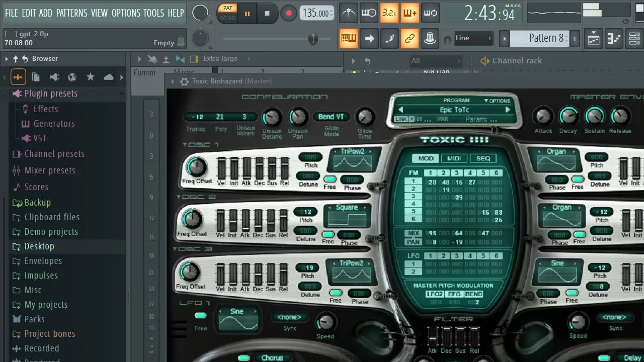Toggle loop recording with the keyboard-loop icon
644x362 pixels.
click(430, 13)
